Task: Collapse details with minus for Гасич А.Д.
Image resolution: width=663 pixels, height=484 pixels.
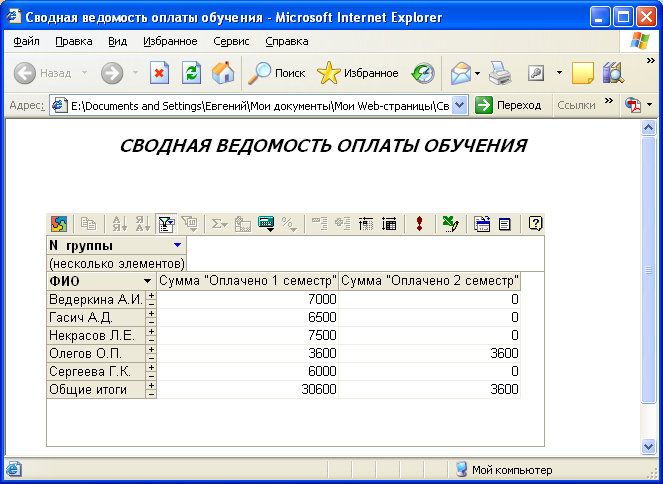Action: (151, 322)
